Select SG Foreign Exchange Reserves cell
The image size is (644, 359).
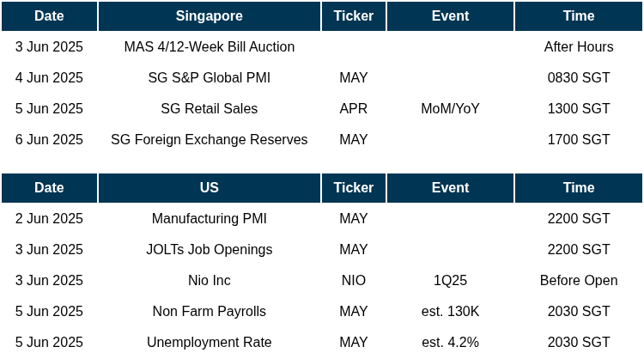pyautogui.click(x=209, y=140)
